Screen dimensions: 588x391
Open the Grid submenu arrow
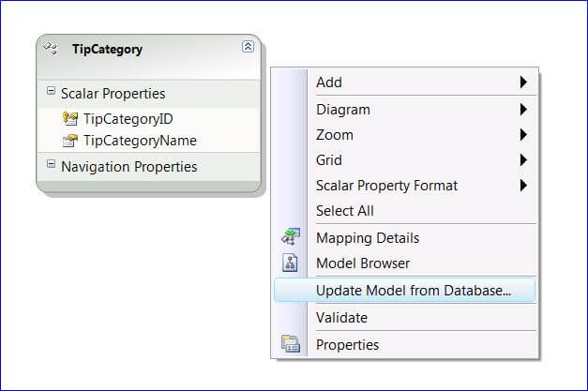click(523, 160)
